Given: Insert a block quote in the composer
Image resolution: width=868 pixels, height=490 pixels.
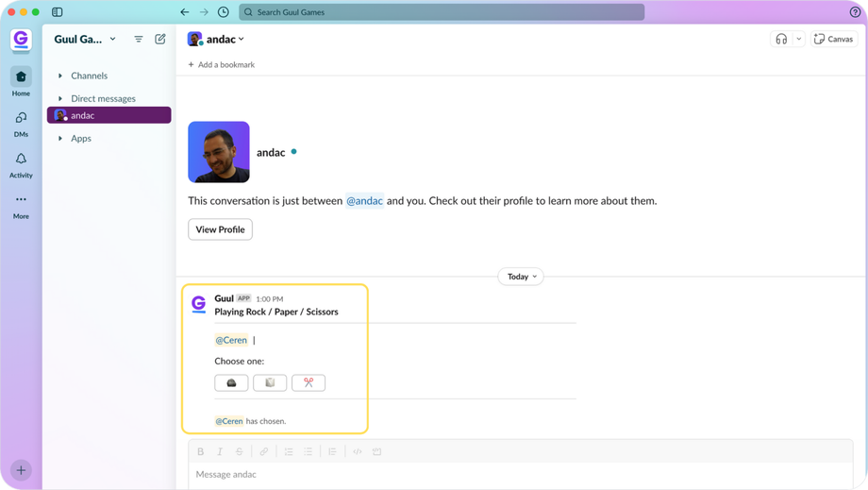Looking at the screenshot, I should [333, 452].
